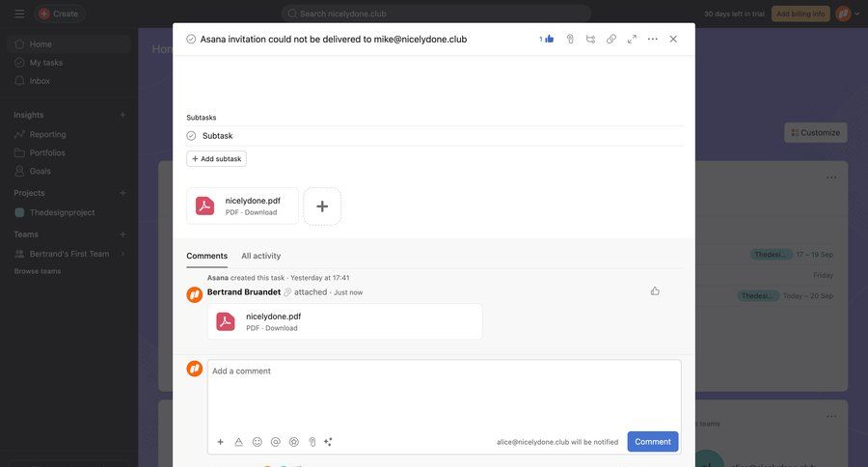Switch to the All activity tab
This screenshot has width=868, height=467.
click(260, 256)
